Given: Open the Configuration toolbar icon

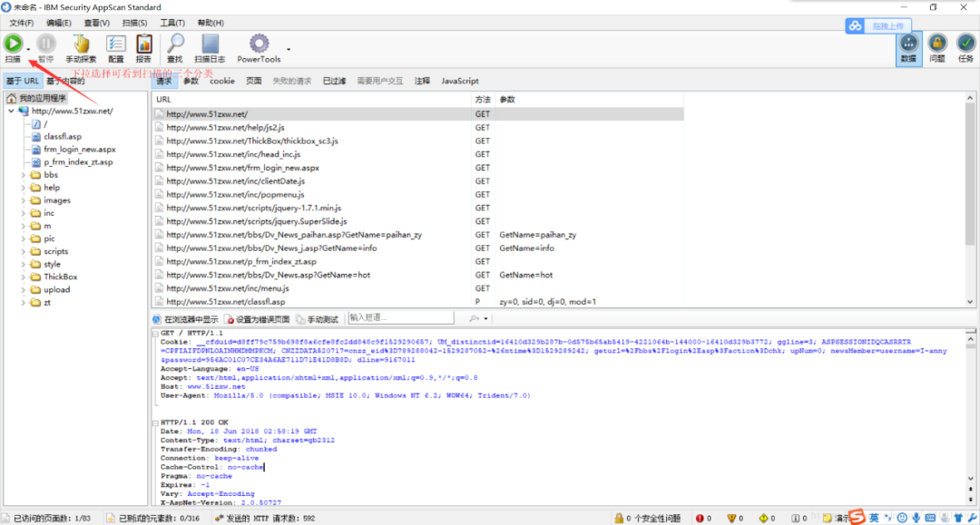Looking at the screenshot, I should click(x=115, y=44).
